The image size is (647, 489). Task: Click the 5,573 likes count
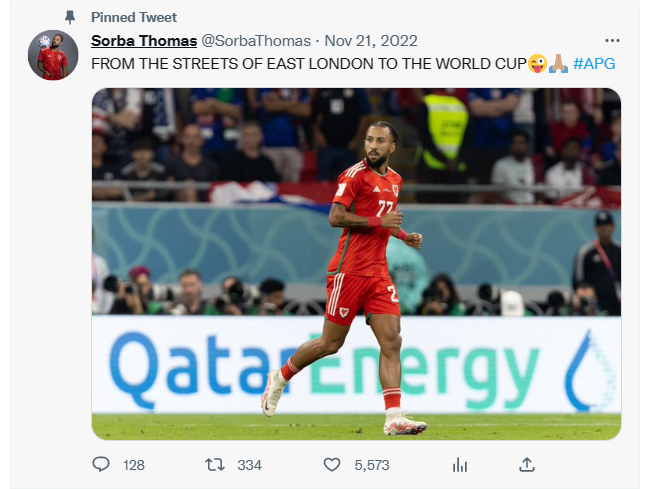[x=372, y=465]
